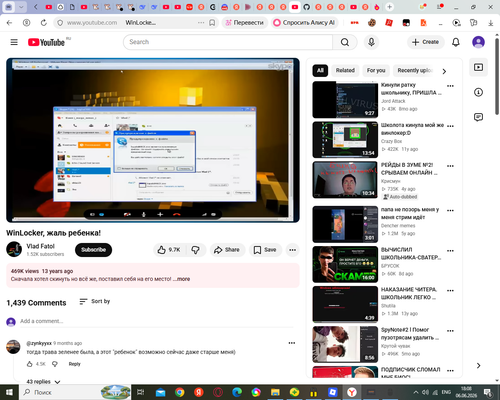Show more filter chips with the arrow
500x400 pixels.
coord(444,71)
